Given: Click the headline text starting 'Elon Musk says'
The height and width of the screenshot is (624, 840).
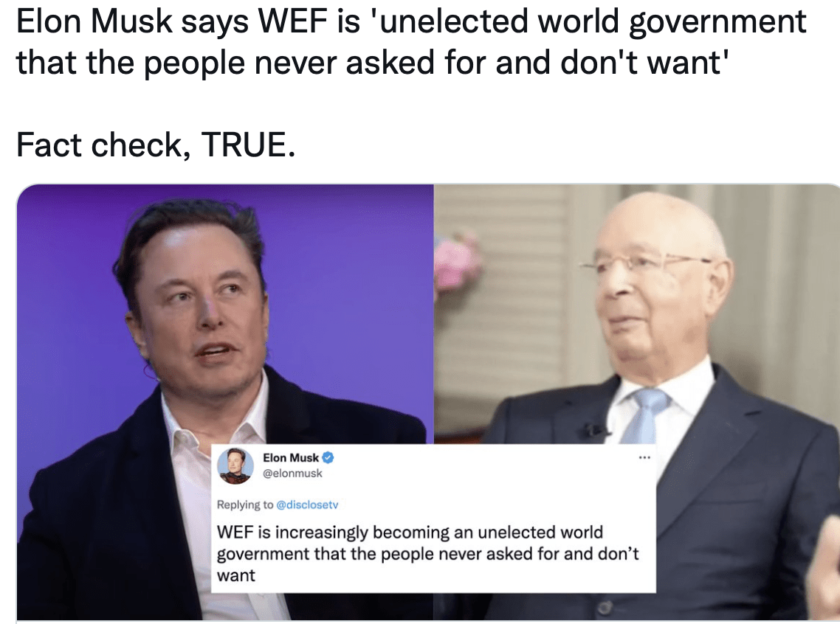Looking at the screenshot, I should click(411, 42).
